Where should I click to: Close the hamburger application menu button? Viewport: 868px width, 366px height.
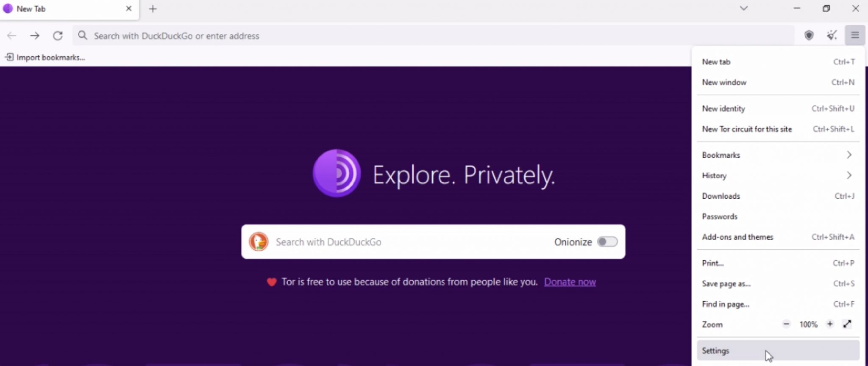(x=854, y=36)
